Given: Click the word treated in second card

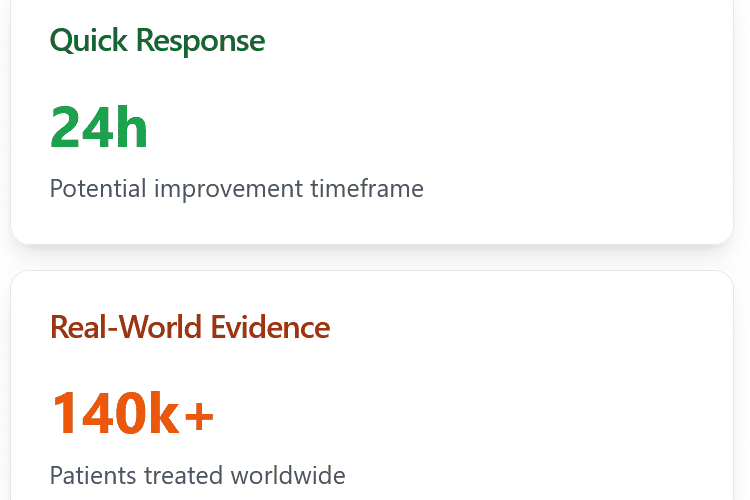Looking at the screenshot, I should point(184,476).
